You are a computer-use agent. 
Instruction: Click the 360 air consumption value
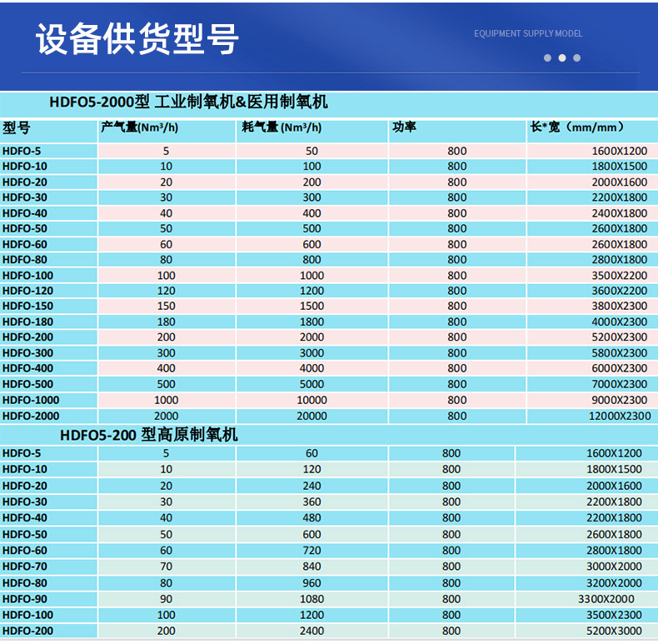312,502
